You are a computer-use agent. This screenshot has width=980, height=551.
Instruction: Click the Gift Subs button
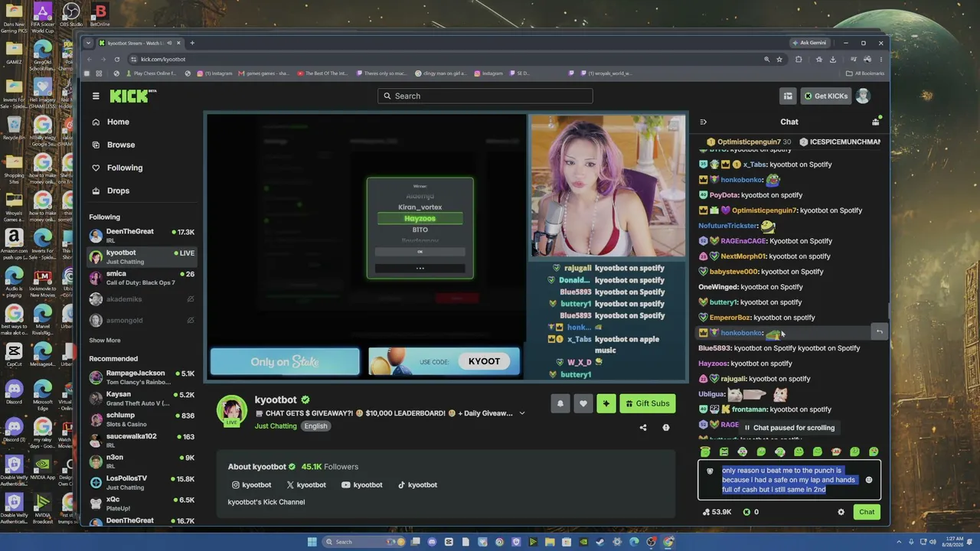tap(648, 403)
